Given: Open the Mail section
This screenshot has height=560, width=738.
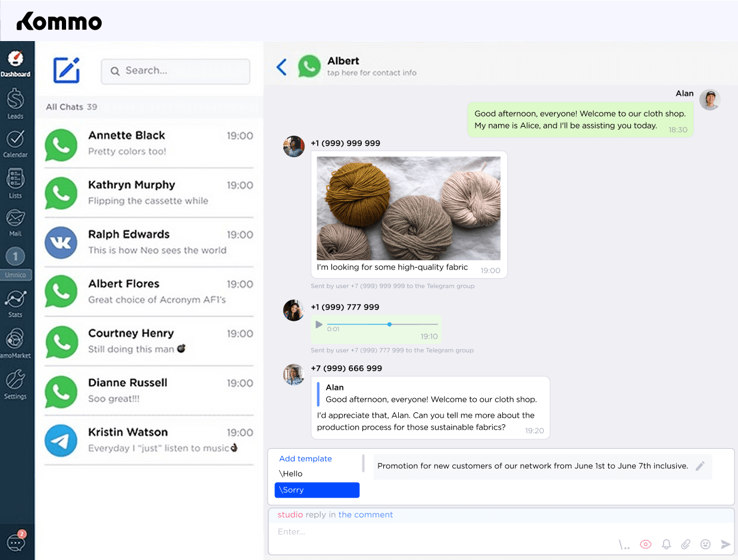Looking at the screenshot, I should 15,222.
